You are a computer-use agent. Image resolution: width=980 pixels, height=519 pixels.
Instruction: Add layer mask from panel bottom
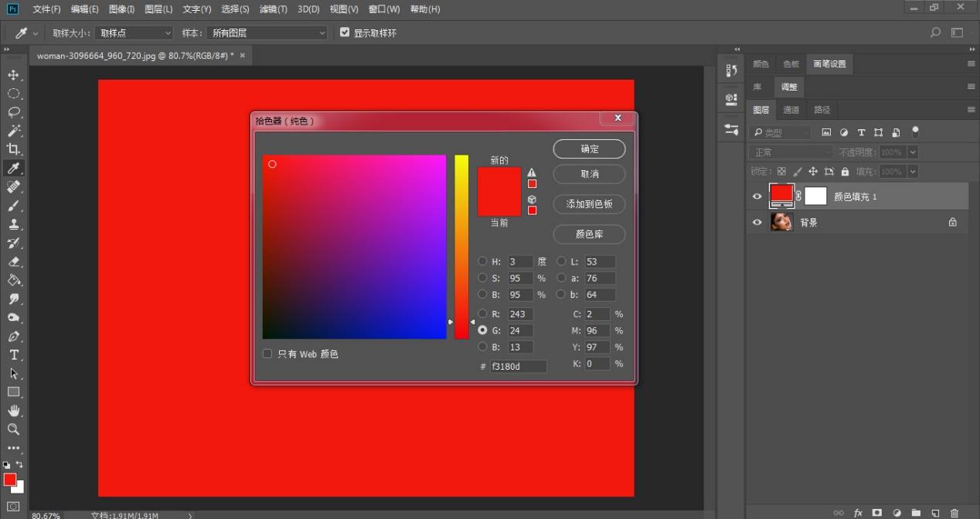pos(877,513)
